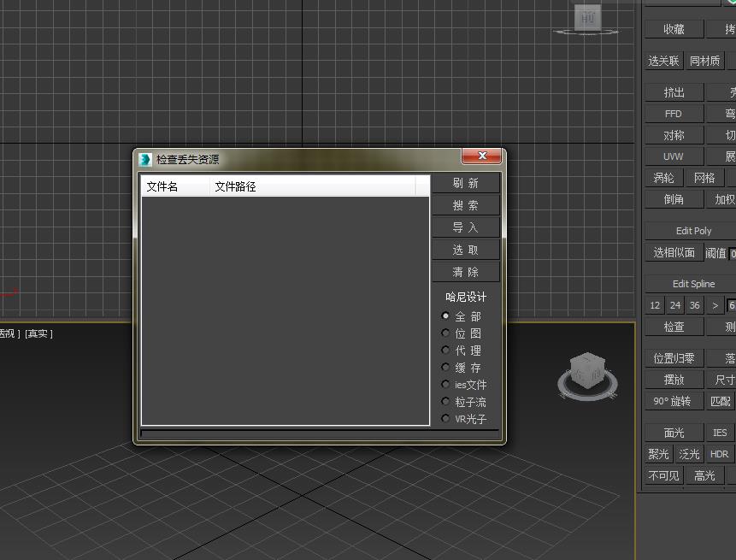Click the IES light button
The height and width of the screenshot is (560, 736).
click(x=720, y=433)
